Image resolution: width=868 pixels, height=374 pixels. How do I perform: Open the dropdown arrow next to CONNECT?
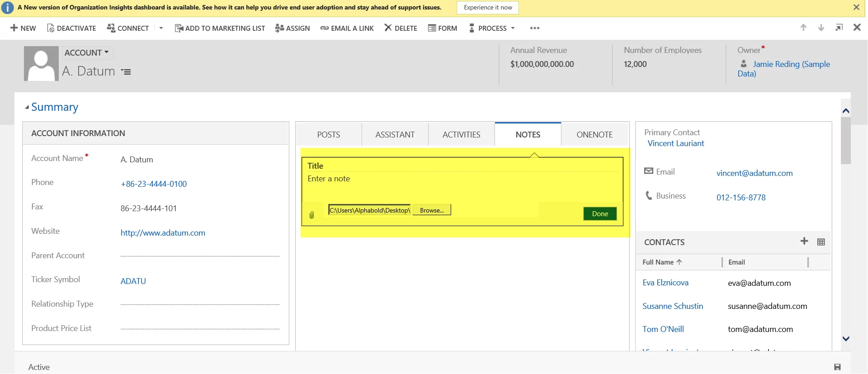click(161, 28)
